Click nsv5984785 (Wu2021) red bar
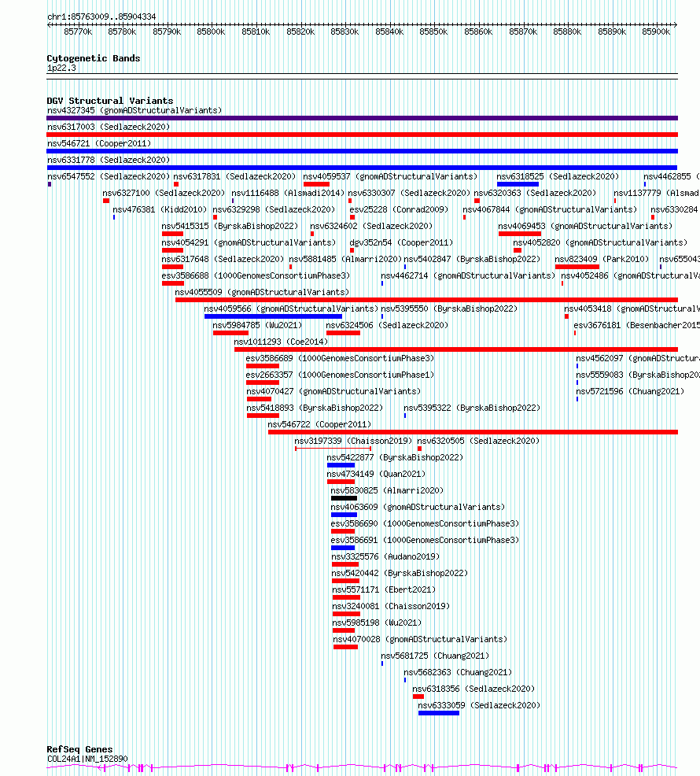Image resolution: width=700 pixels, height=776 pixels. click(230, 333)
